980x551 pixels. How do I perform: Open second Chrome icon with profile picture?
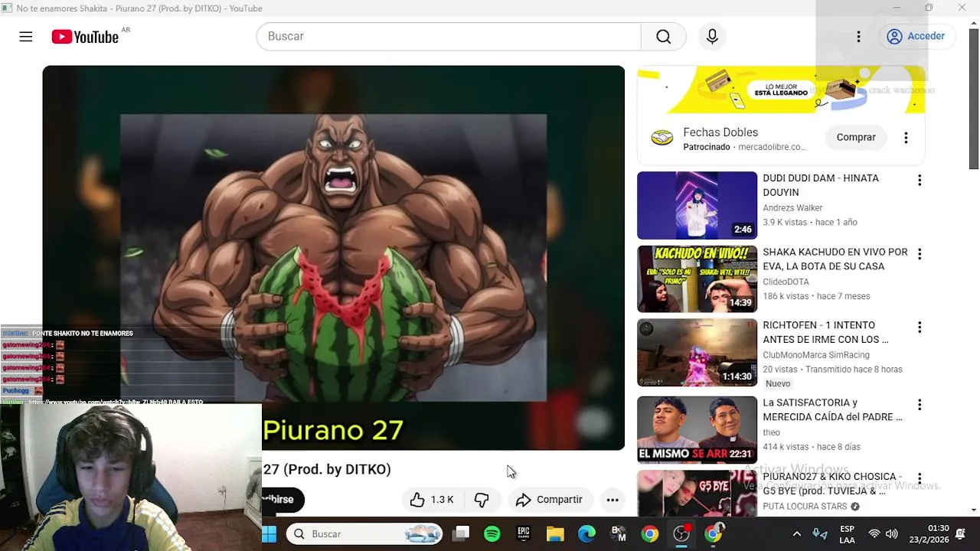713,534
